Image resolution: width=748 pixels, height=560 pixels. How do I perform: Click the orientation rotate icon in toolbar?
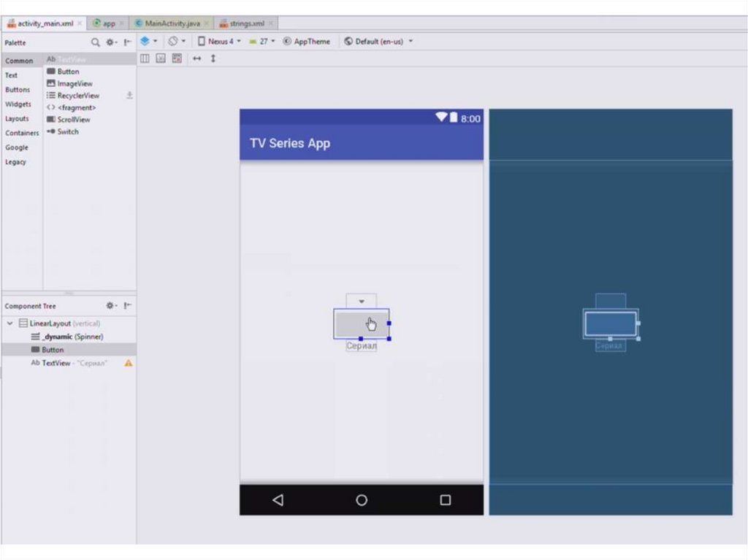pyautogui.click(x=174, y=42)
